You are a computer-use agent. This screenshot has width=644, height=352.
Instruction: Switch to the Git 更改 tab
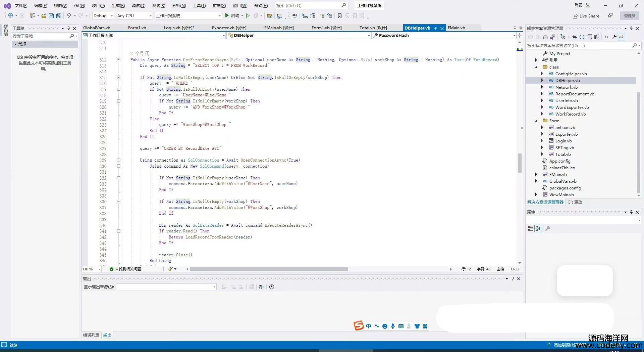[575, 202]
